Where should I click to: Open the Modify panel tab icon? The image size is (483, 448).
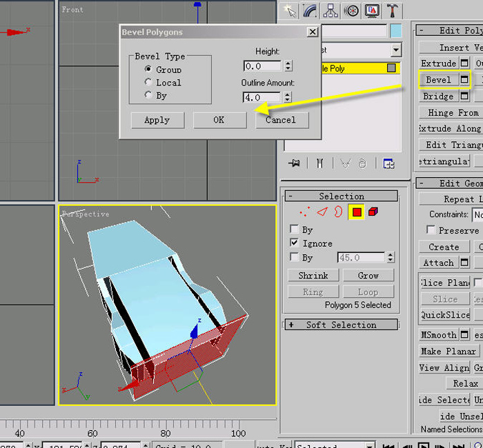click(x=310, y=11)
